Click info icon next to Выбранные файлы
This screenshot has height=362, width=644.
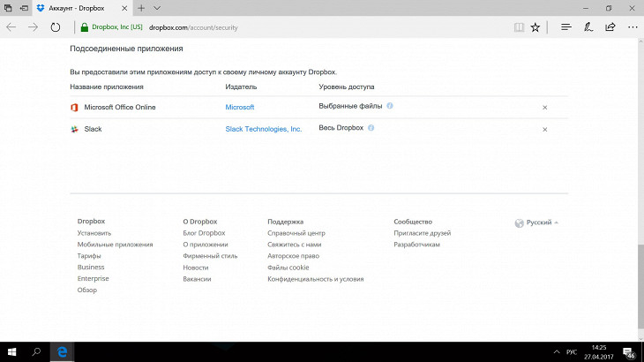pos(390,106)
